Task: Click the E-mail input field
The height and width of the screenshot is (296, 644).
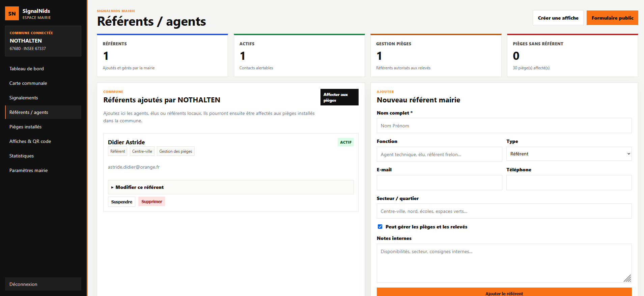Action: pyautogui.click(x=439, y=182)
